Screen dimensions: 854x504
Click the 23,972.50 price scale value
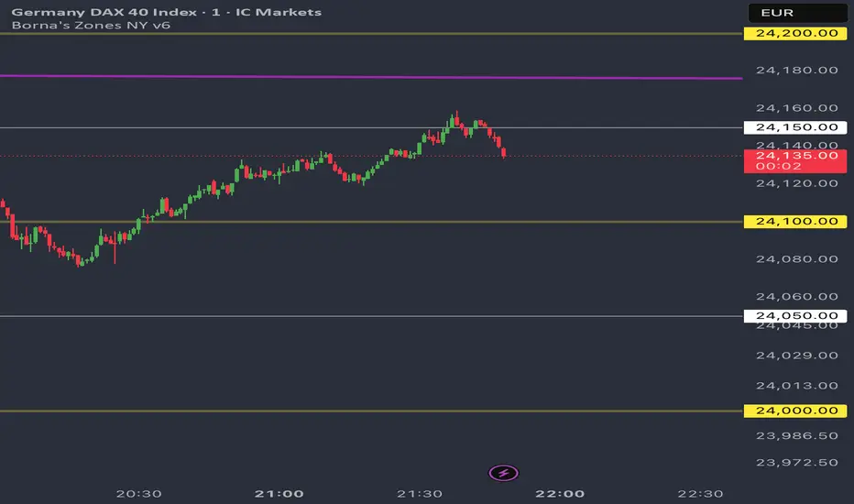pyautogui.click(x=794, y=461)
